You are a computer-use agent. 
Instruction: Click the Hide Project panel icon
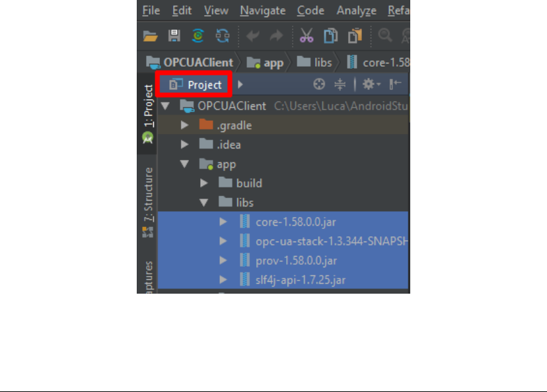395,84
